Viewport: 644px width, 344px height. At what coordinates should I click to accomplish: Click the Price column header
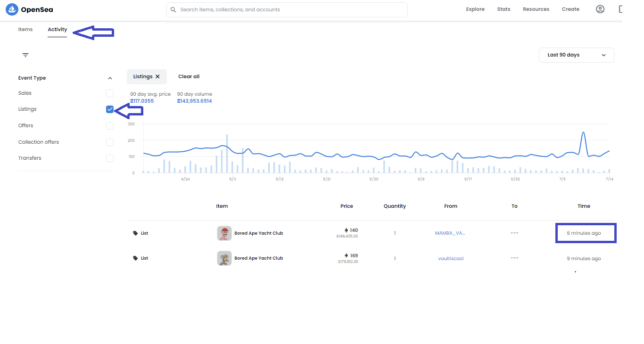pyautogui.click(x=347, y=206)
